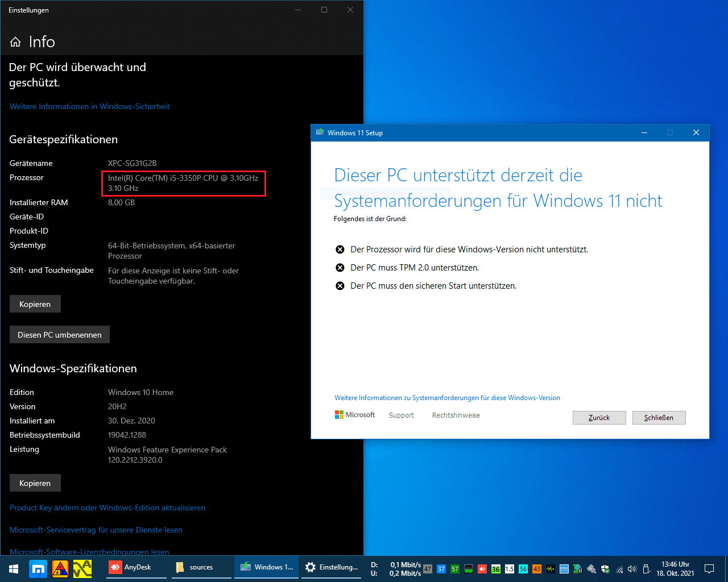This screenshot has width=728, height=582.
Task: Open the yellow waveform app in taskbar
Action: (x=82, y=568)
